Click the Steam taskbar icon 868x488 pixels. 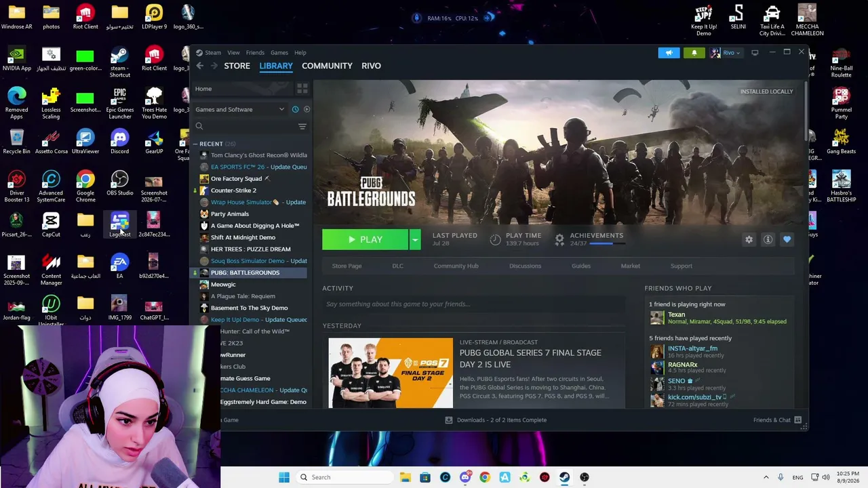click(564, 477)
